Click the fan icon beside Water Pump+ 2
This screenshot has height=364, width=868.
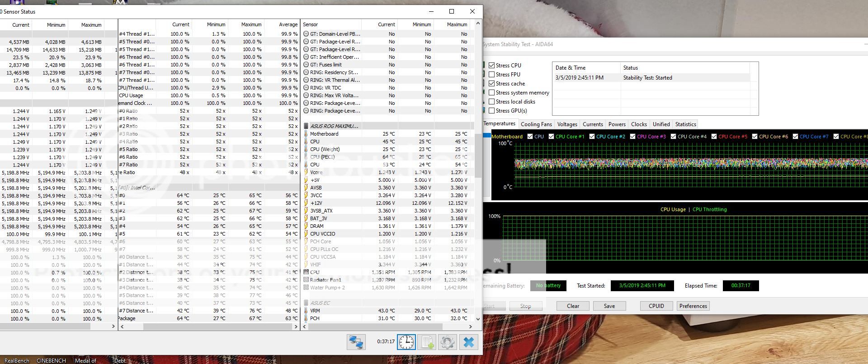coord(306,288)
